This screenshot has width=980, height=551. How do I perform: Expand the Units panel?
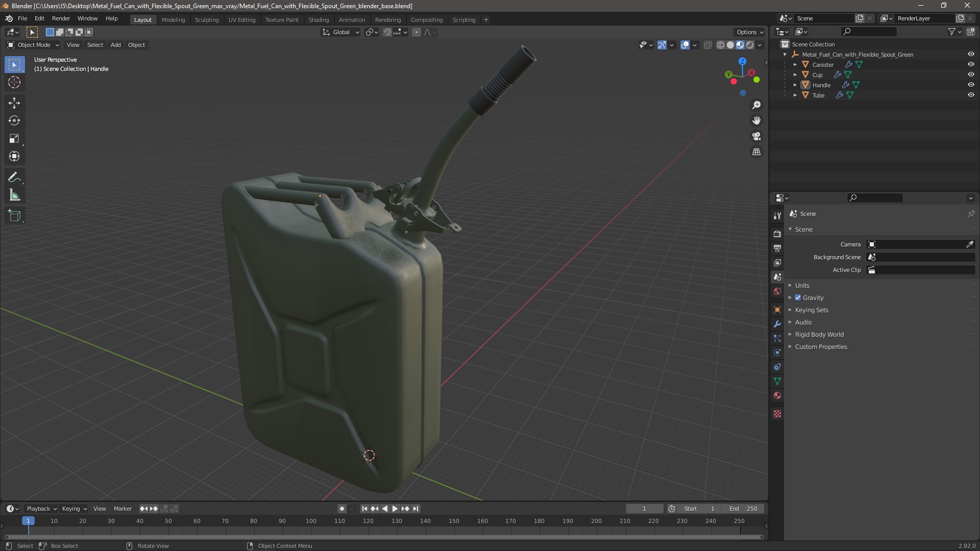[x=802, y=285]
